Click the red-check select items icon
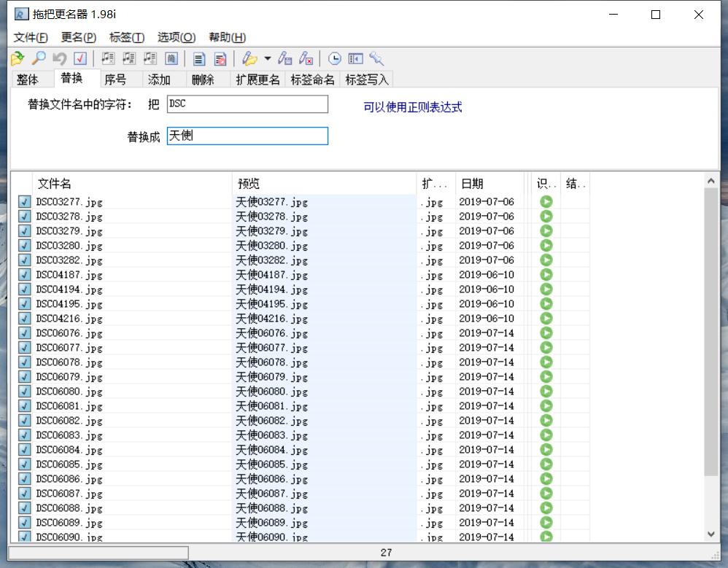The width and height of the screenshot is (728, 568). [79, 59]
